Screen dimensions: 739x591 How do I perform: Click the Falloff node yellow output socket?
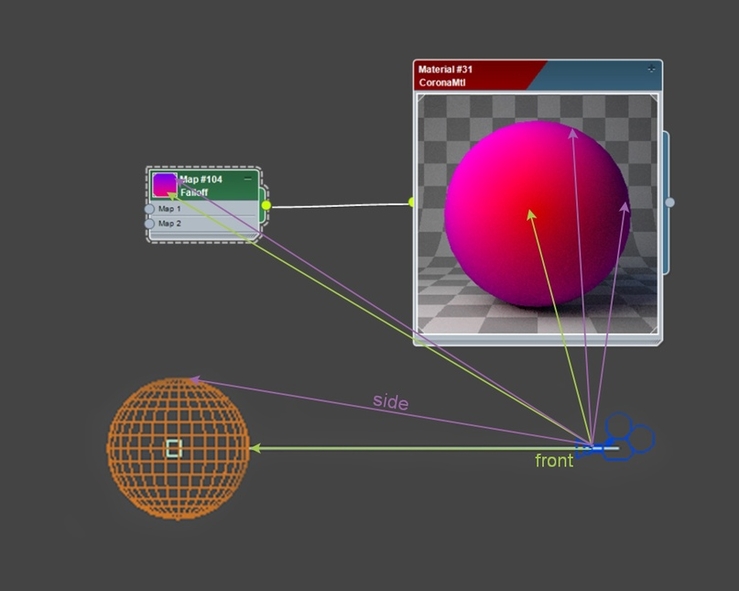tap(266, 205)
